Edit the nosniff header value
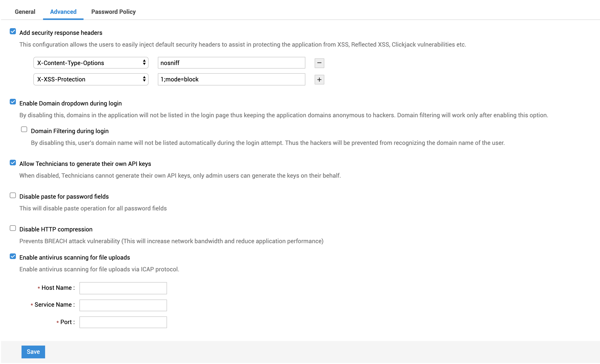600x364 pixels. point(231,63)
